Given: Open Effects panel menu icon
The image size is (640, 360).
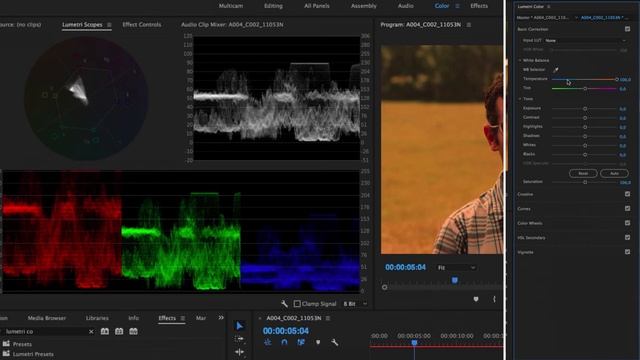Looking at the screenshot, I should pyautogui.click(x=182, y=318).
